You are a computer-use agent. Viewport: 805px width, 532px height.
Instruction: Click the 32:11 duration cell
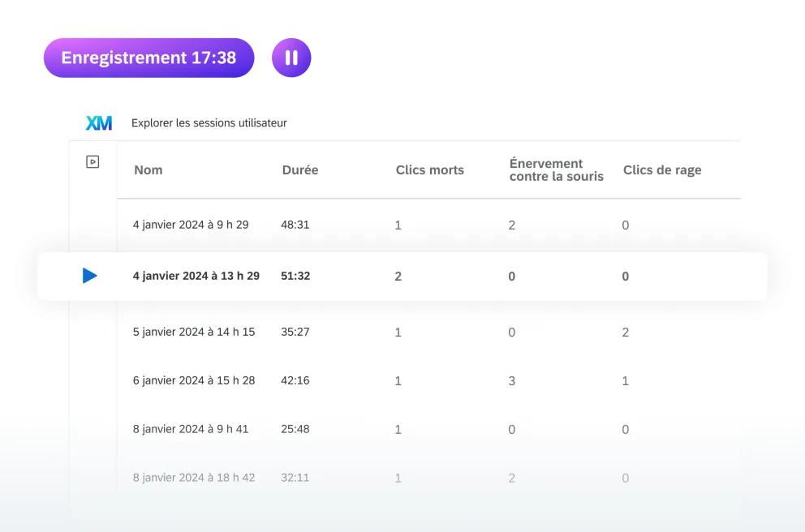tap(295, 478)
